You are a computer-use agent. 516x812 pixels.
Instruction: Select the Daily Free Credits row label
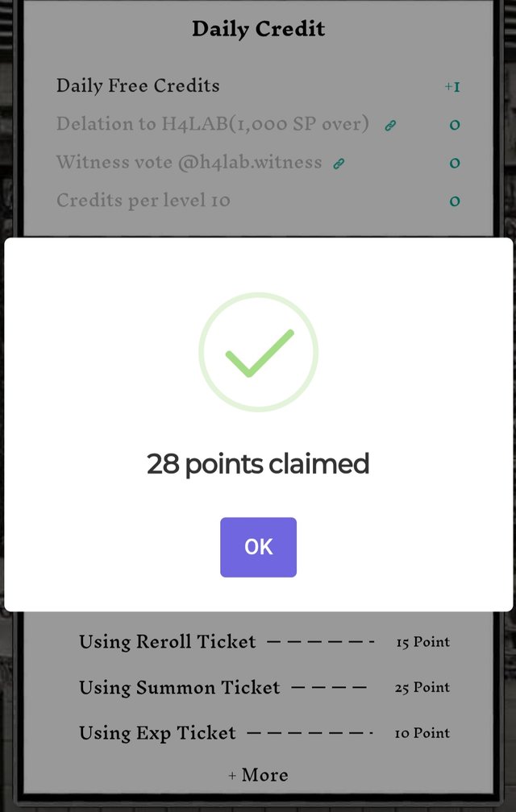coord(138,86)
